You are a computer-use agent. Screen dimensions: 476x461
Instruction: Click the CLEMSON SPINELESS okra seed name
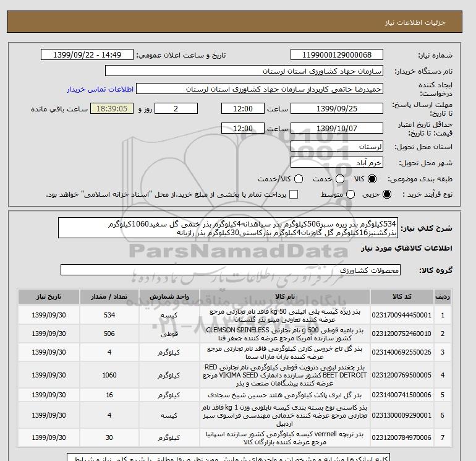285,334
